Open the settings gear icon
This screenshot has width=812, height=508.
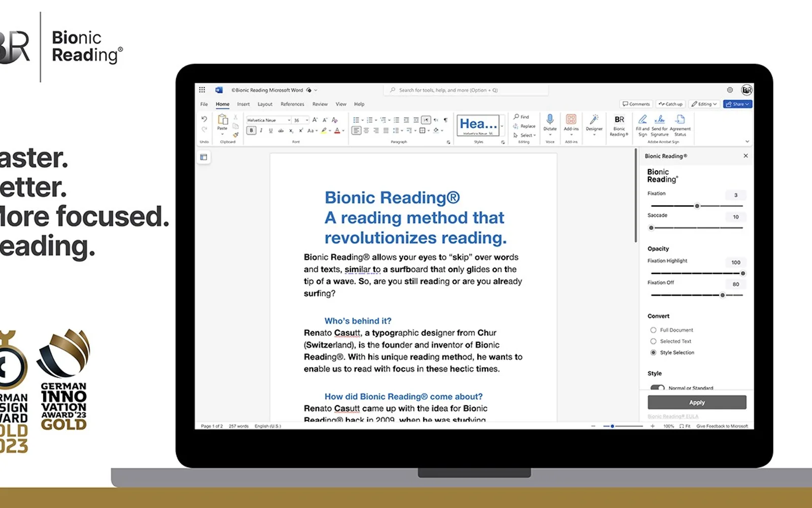(x=730, y=90)
